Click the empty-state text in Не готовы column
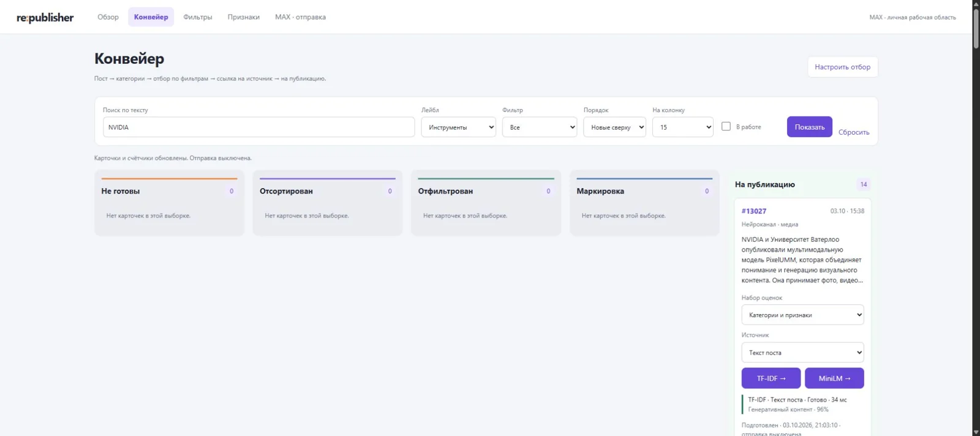The width and height of the screenshot is (980, 436). pyautogui.click(x=148, y=216)
